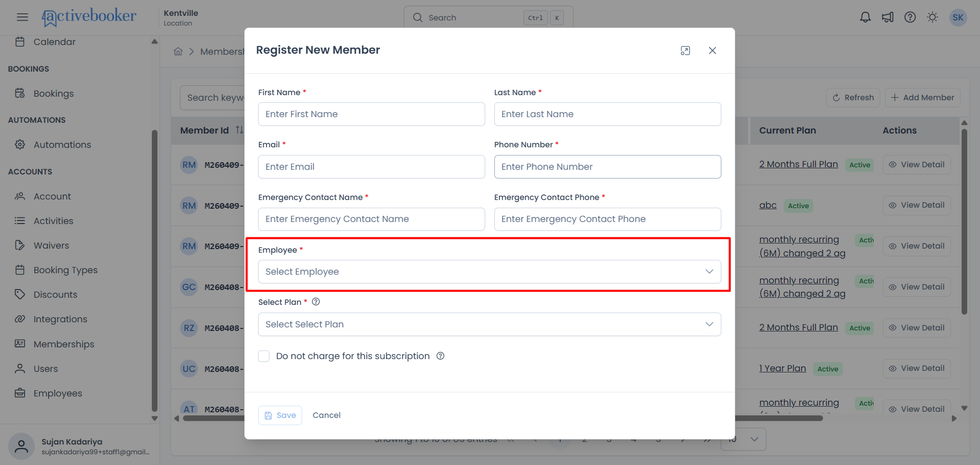Open Calendar in the sidebar

coord(54,42)
